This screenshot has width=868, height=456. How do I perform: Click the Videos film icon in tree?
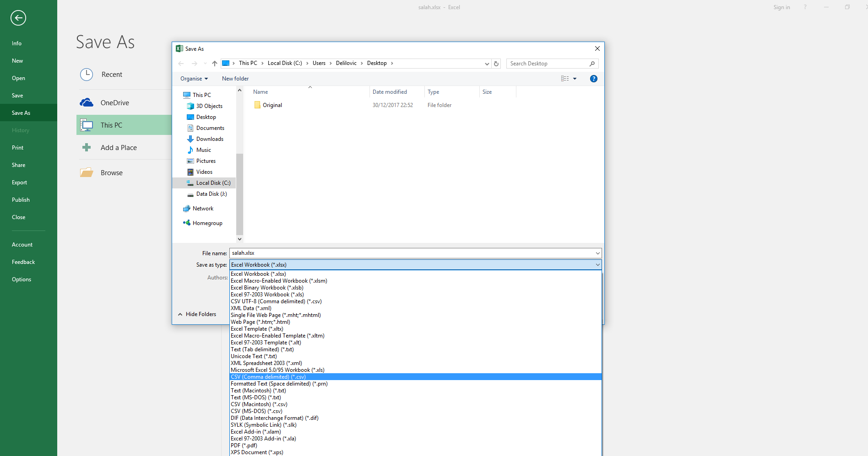coord(190,172)
